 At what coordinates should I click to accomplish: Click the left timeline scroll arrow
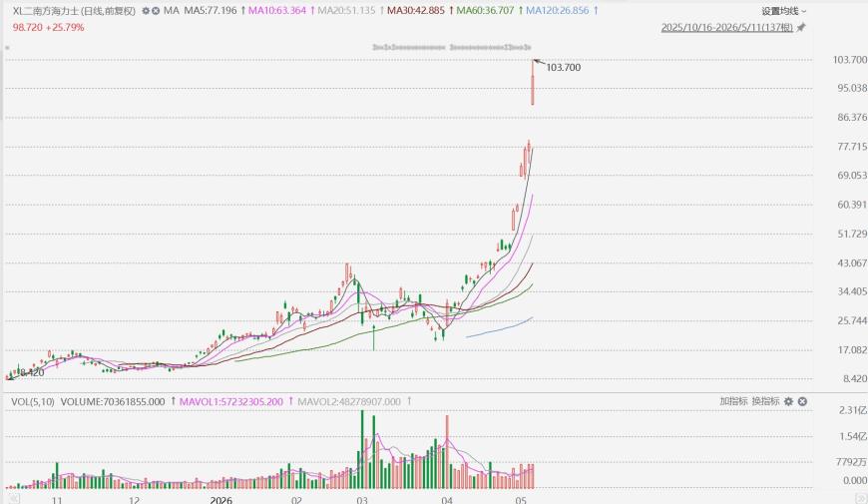13,499
